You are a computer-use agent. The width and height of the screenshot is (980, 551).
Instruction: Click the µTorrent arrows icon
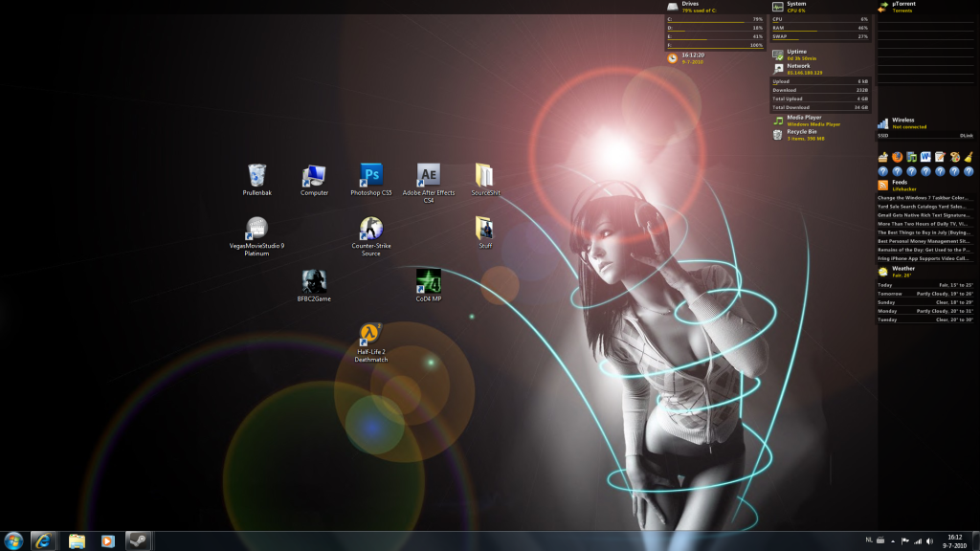click(x=883, y=7)
